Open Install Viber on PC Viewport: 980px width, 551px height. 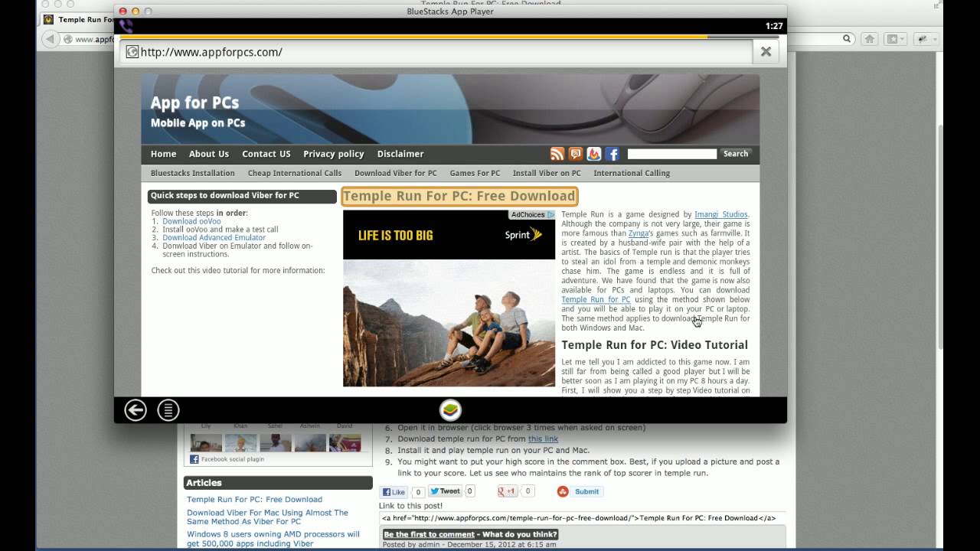coord(547,173)
